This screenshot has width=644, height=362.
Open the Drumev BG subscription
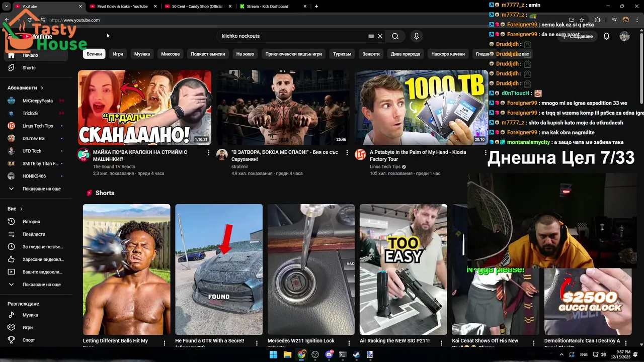(34, 138)
